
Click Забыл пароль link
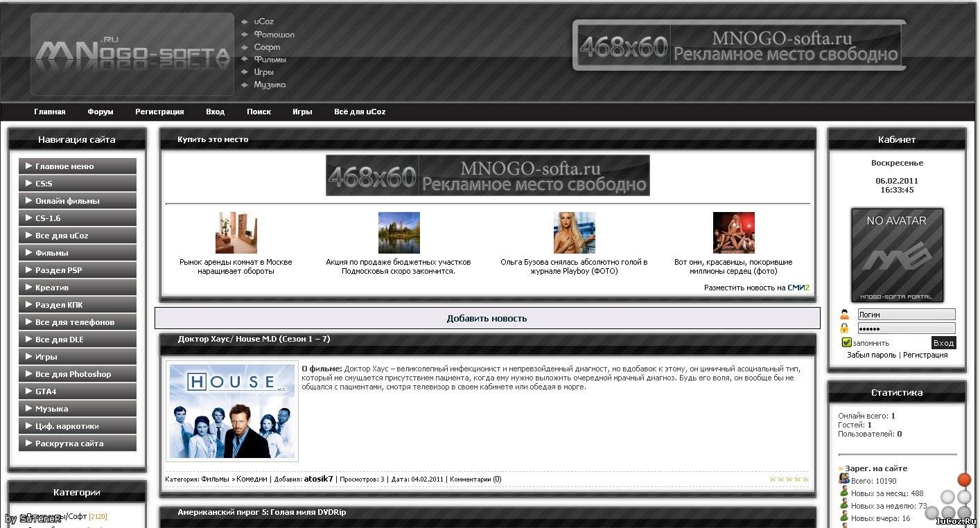click(871, 355)
